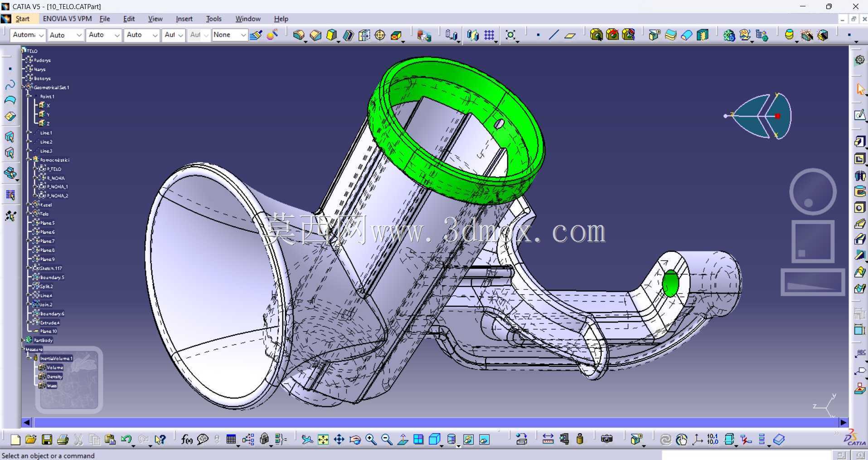This screenshot has height=460, width=868.
Task: Choose the Normal View tool
Action: 402,440
